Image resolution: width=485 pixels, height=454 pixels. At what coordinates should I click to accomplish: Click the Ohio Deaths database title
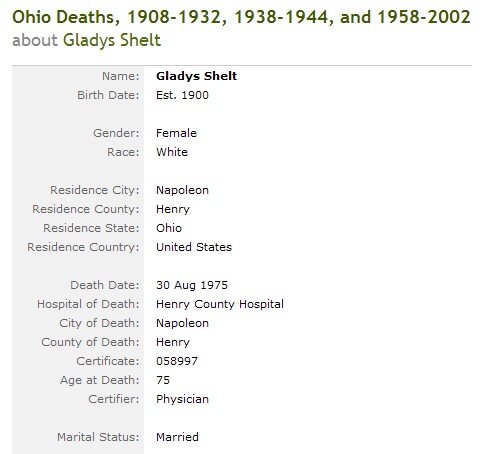(241, 17)
